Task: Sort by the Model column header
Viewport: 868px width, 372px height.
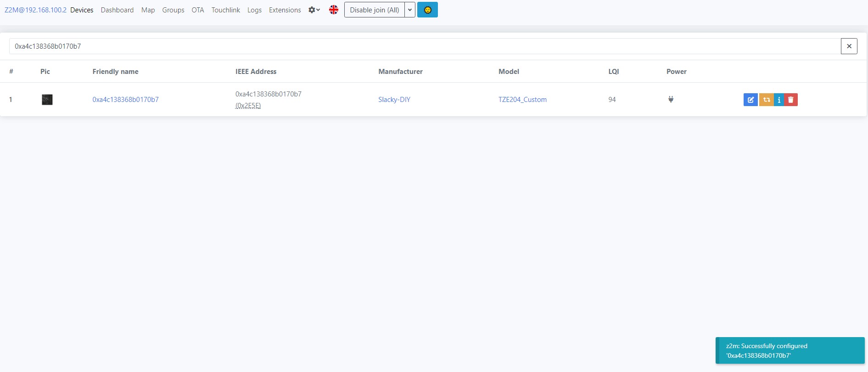Action: click(509, 71)
